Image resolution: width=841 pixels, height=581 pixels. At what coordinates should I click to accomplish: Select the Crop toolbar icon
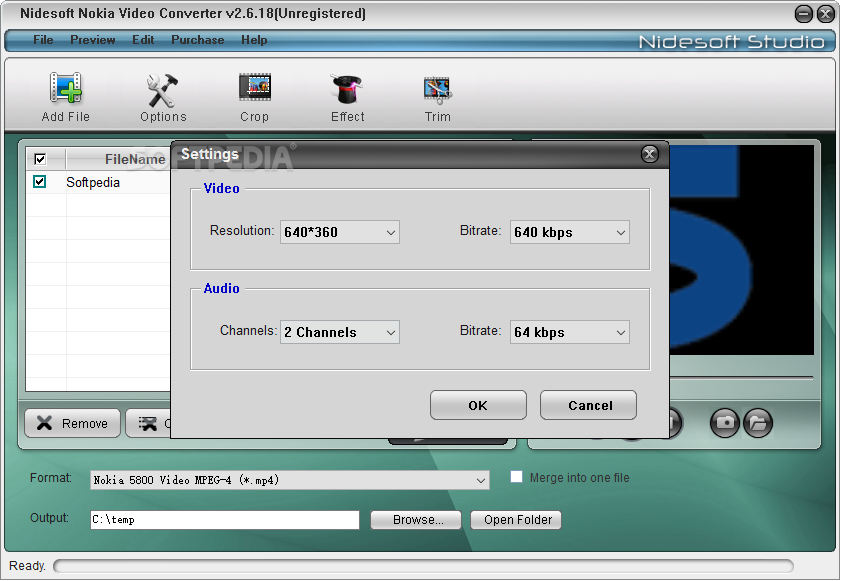click(x=255, y=87)
